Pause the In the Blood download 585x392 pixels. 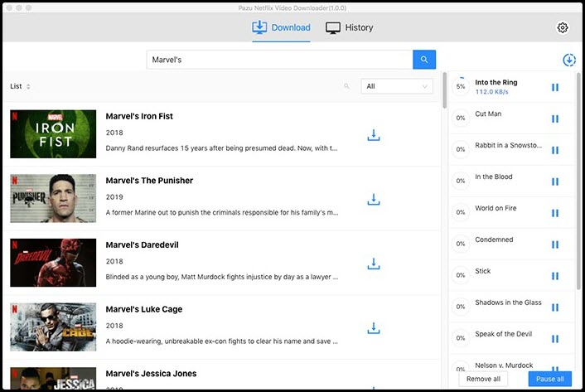555,181
